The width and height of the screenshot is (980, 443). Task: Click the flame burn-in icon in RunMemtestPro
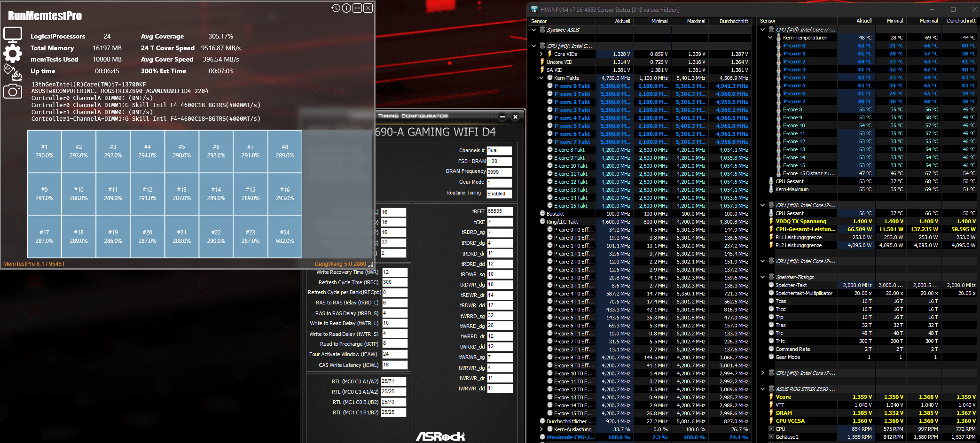click(x=13, y=72)
